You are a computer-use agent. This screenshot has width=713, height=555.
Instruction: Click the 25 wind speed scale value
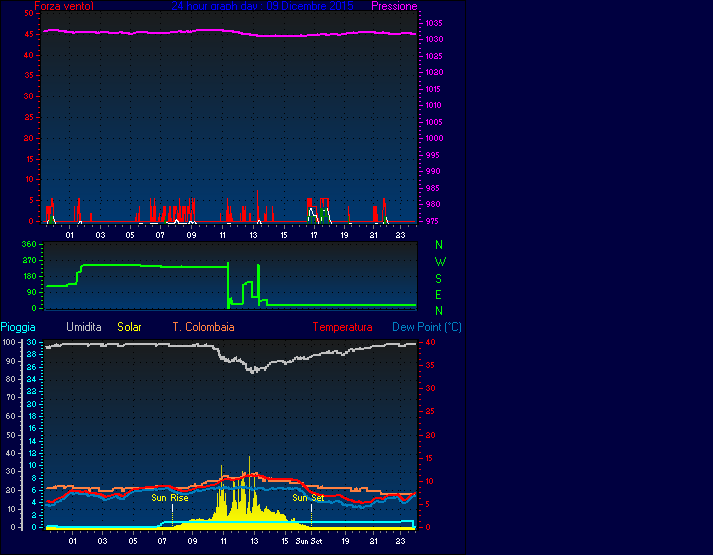click(x=29, y=117)
